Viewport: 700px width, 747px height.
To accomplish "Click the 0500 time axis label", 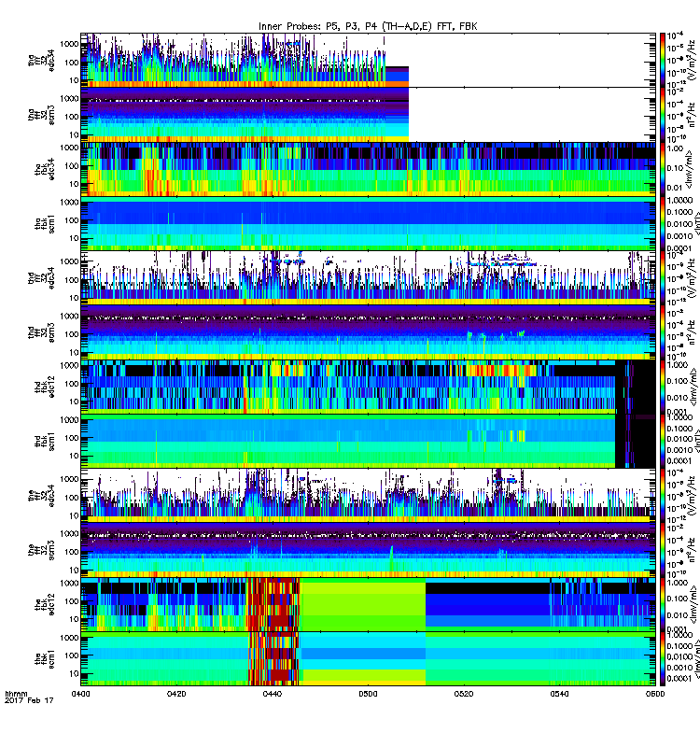I will [368, 694].
